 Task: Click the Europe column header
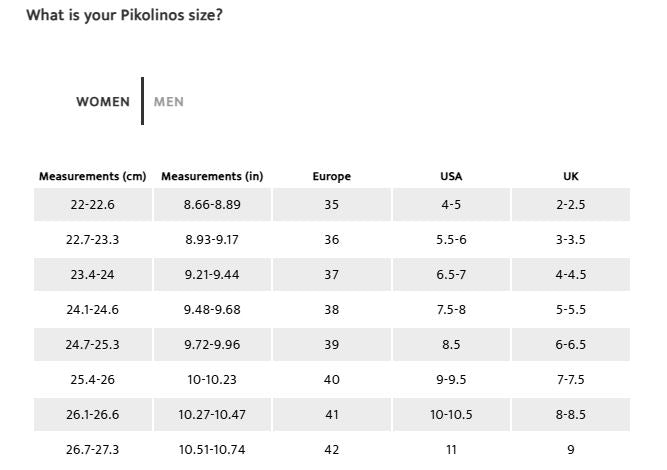tap(332, 177)
